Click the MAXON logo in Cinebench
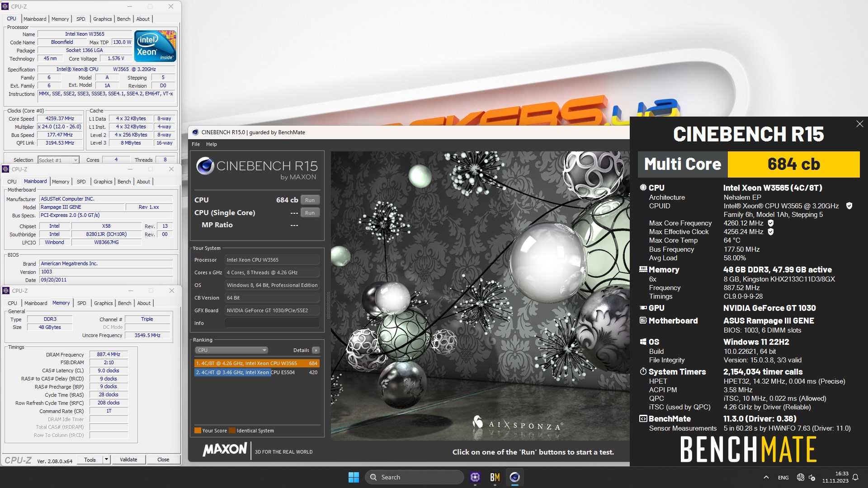This screenshot has height=488, width=868. pos(225,450)
